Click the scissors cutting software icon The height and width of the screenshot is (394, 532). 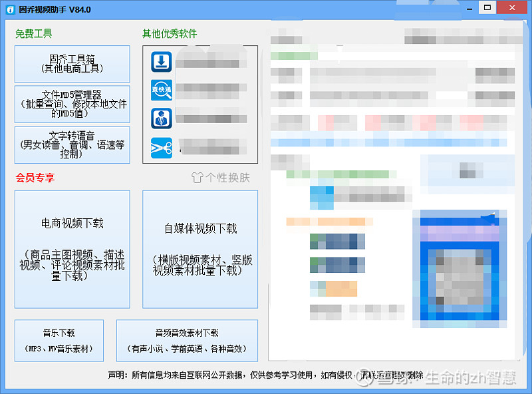pos(162,148)
